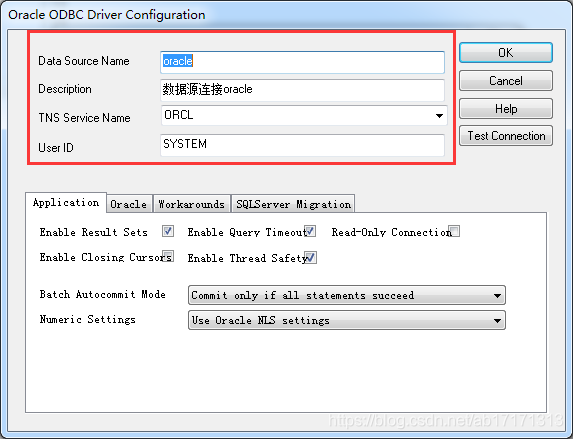Image resolution: width=573 pixels, height=439 pixels.
Task: Open the SQLServer Migration tab
Action: (293, 204)
